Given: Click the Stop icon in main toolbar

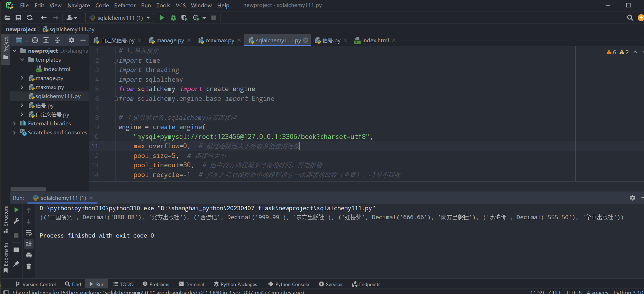Looking at the screenshot, I should pos(214,18).
